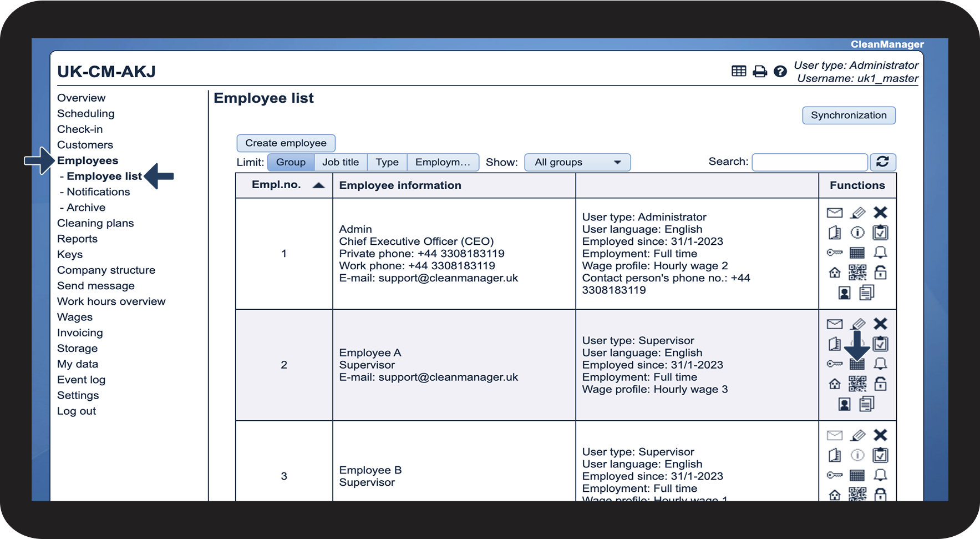The height and width of the screenshot is (539, 980).
Task: Toggle the Group limit filter
Action: point(291,162)
